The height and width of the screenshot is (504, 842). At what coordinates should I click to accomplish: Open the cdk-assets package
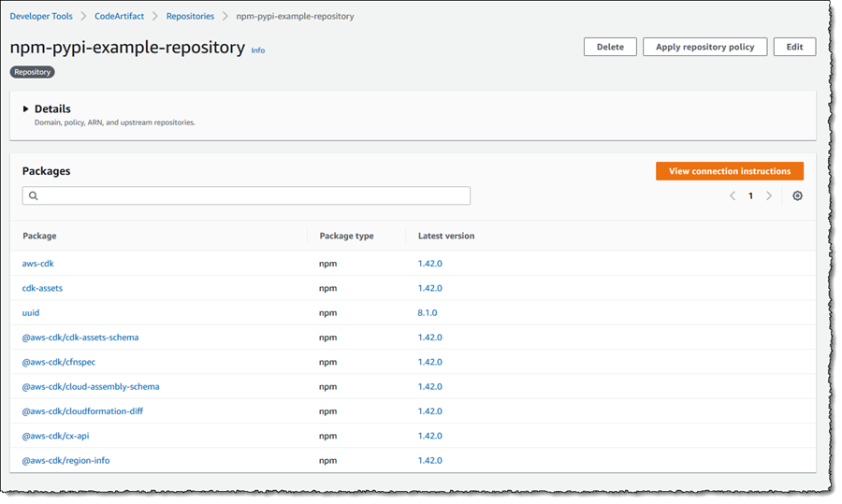42,288
